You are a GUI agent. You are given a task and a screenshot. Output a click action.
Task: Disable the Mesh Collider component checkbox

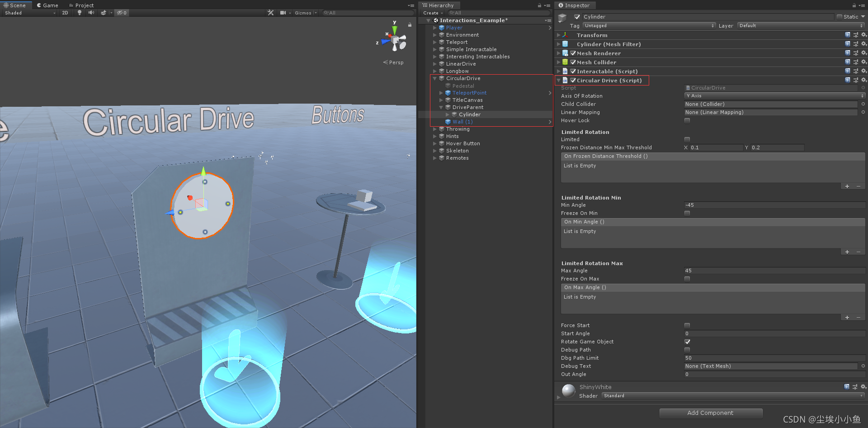[573, 62]
